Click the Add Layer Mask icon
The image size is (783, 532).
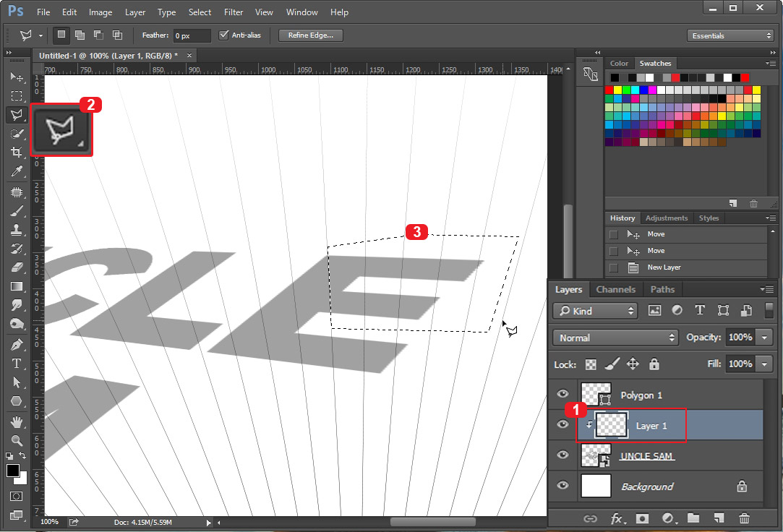click(x=641, y=518)
